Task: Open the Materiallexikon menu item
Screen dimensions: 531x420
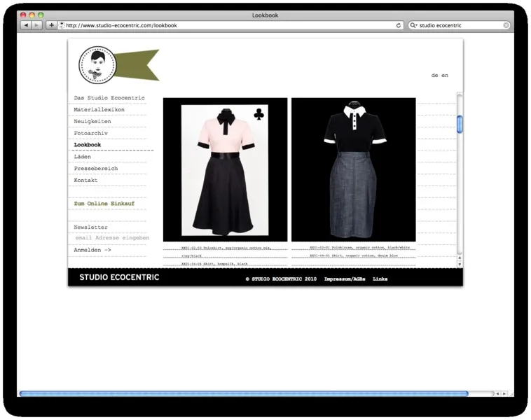Action: tap(99, 110)
